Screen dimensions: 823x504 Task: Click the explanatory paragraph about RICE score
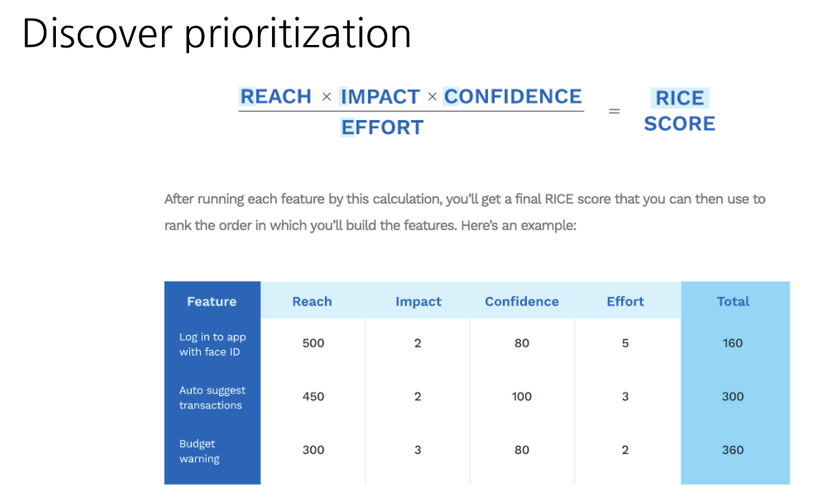click(x=465, y=213)
